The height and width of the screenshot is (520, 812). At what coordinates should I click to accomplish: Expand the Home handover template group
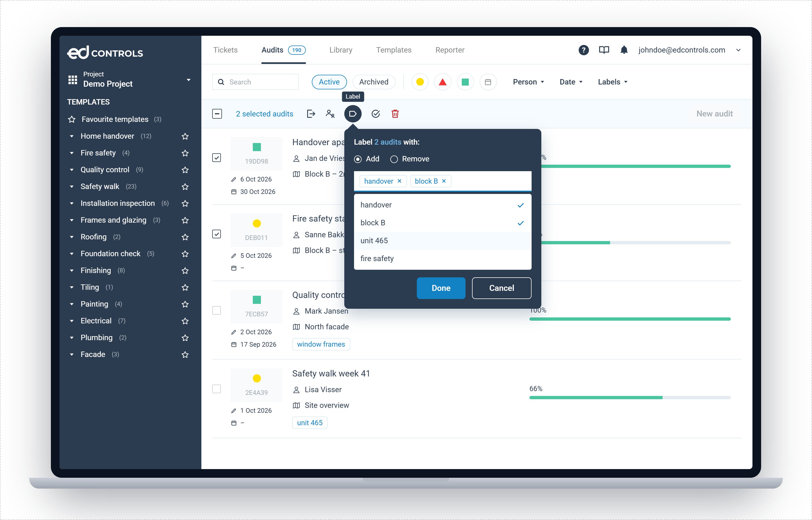coord(71,136)
